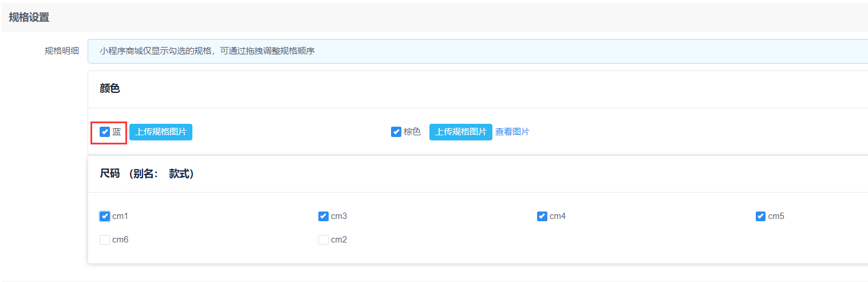Click the 棕色 label text
The width and height of the screenshot is (868, 282).
click(x=412, y=132)
